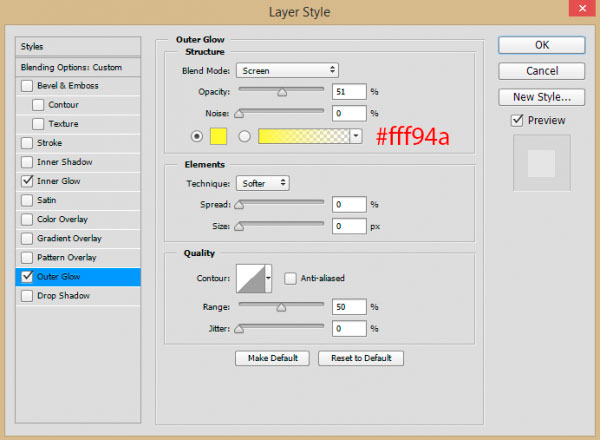
Task: Click the Range slider handle
Action: point(281,307)
